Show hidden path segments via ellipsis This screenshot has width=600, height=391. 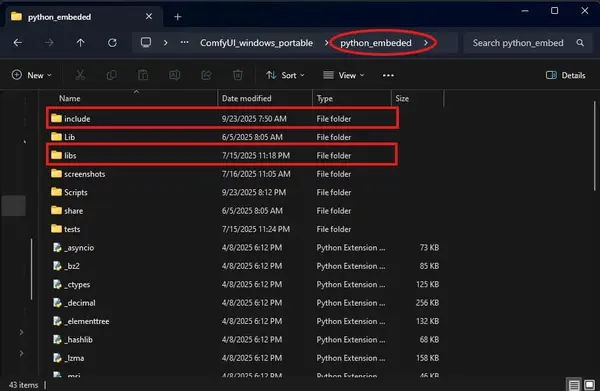pyautogui.click(x=184, y=42)
